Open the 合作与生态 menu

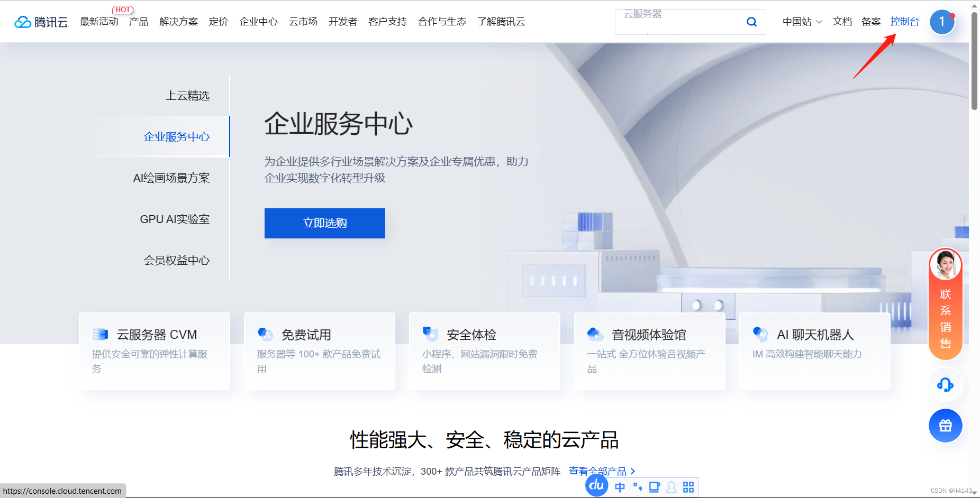(442, 22)
